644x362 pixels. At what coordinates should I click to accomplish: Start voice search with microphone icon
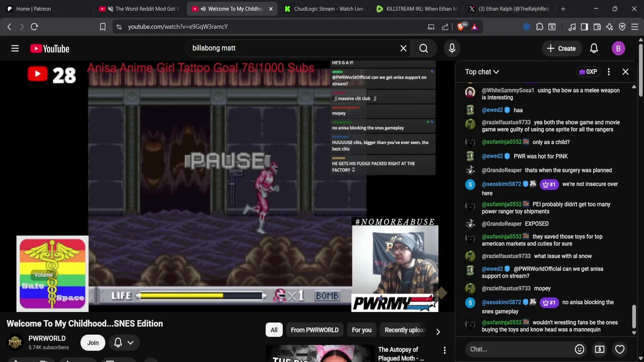[452, 48]
